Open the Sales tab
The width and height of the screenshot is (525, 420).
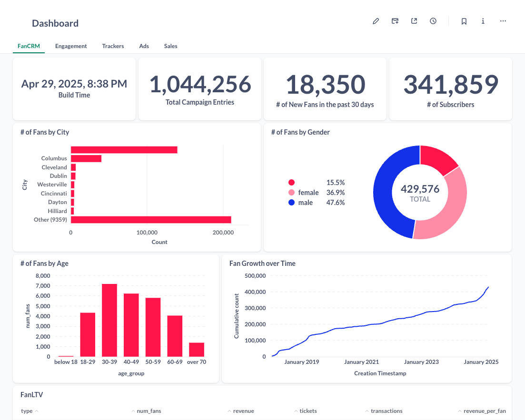pyautogui.click(x=170, y=46)
